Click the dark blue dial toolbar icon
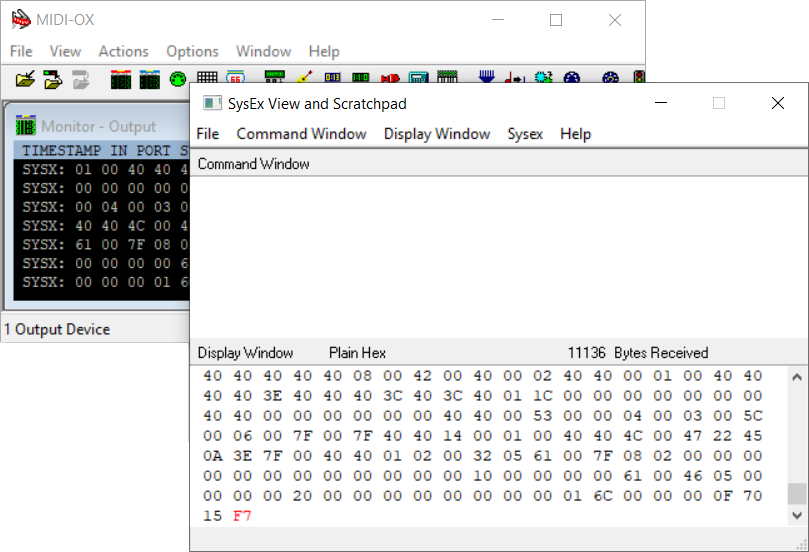The height and width of the screenshot is (552, 809). [x=572, y=77]
